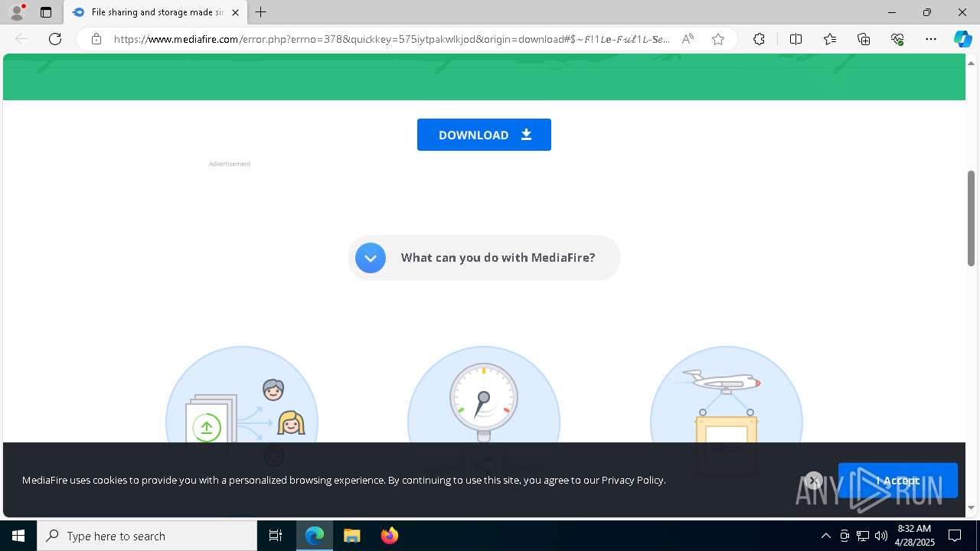Open Microsoft Edge from the taskbar
This screenshot has width=980, height=551.
(315, 536)
